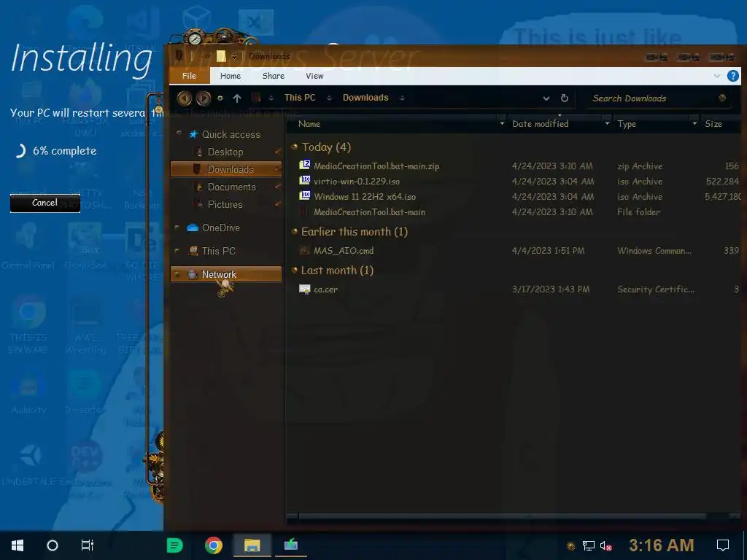Open the notification center icon
Screen dimensions: 747x560
pyautogui.click(x=723, y=545)
